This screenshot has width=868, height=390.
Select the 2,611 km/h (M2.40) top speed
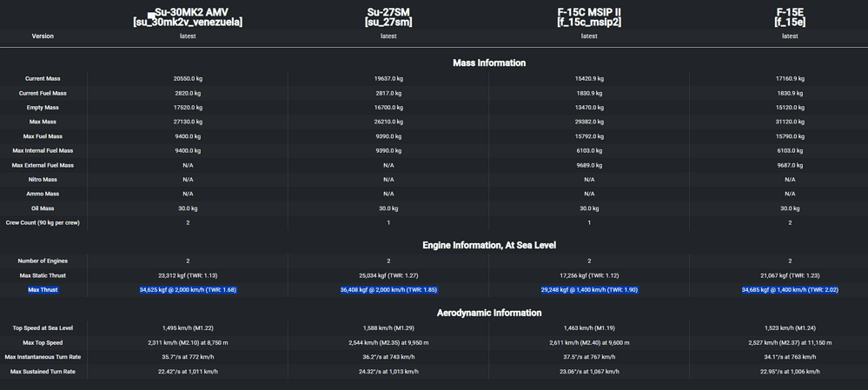(589, 342)
